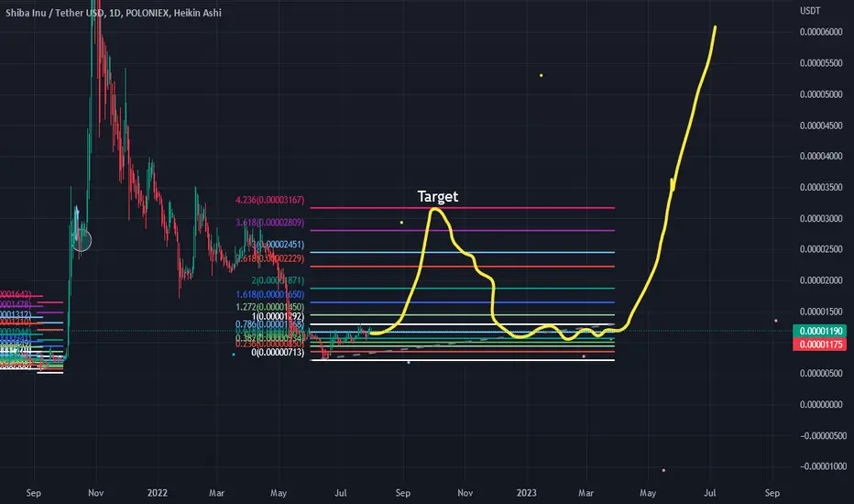
Task: Click 0.00001500 on the price axis
Action: pyautogui.click(x=821, y=312)
